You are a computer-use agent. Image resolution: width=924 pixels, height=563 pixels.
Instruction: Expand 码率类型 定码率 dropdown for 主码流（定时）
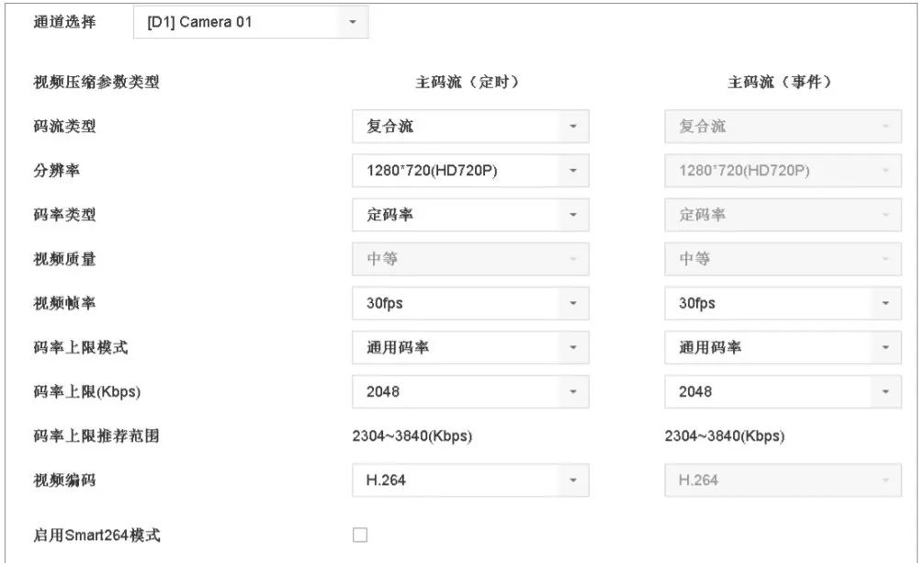(469, 215)
